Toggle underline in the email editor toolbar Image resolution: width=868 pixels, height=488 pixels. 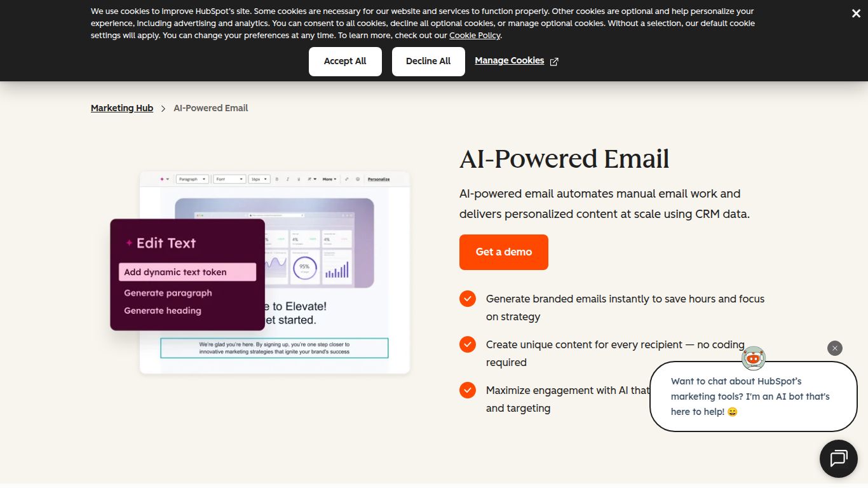pyautogui.click(x=297, y=179)
